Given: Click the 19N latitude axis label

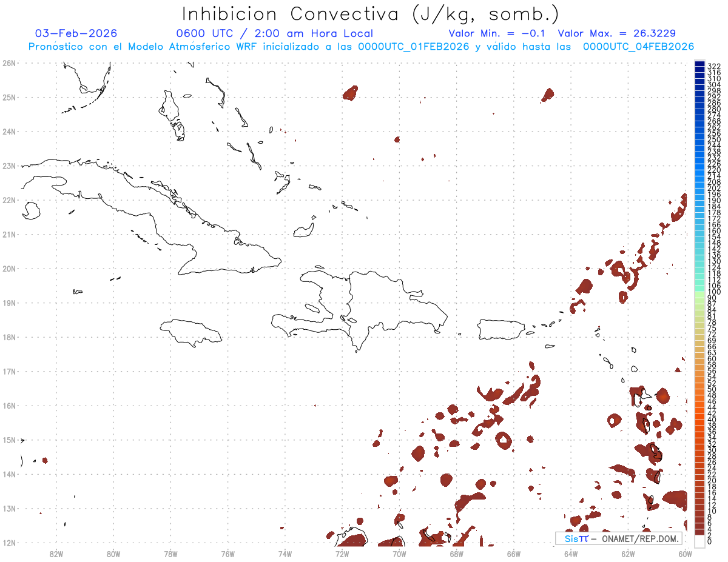Looking at the screenshot, I should 10,303.
